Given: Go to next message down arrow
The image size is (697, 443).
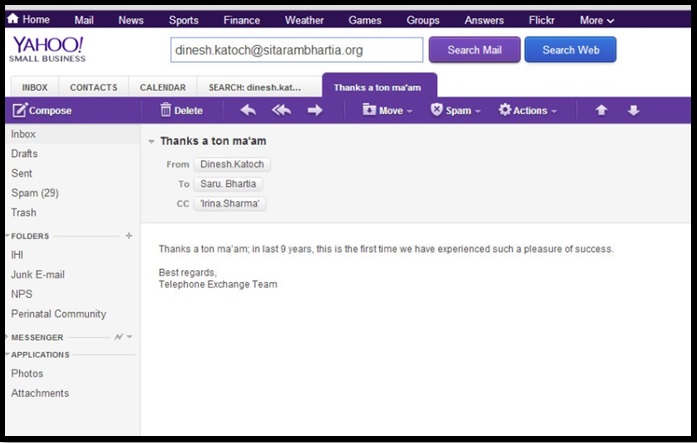Looking at the screenshot, I should tap(633, 110).
